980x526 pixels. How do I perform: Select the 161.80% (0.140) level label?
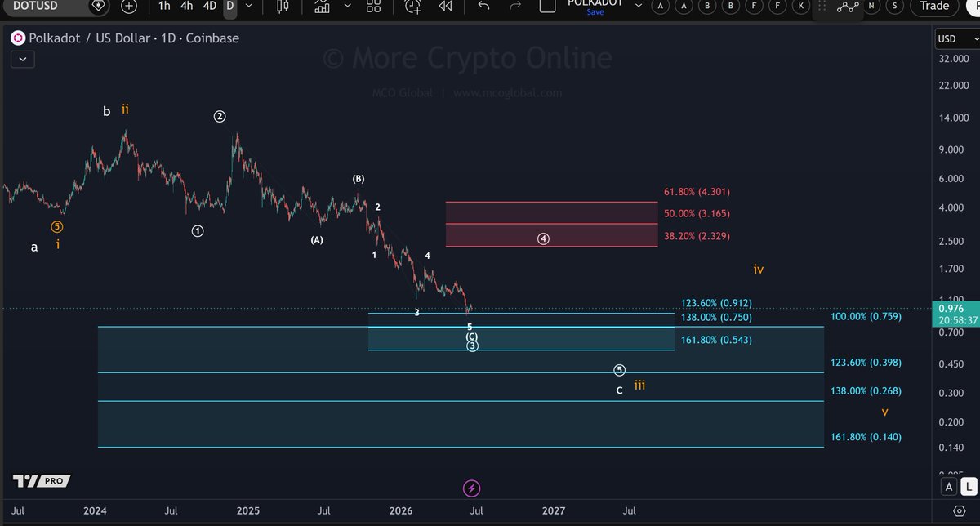coord(866,437)
